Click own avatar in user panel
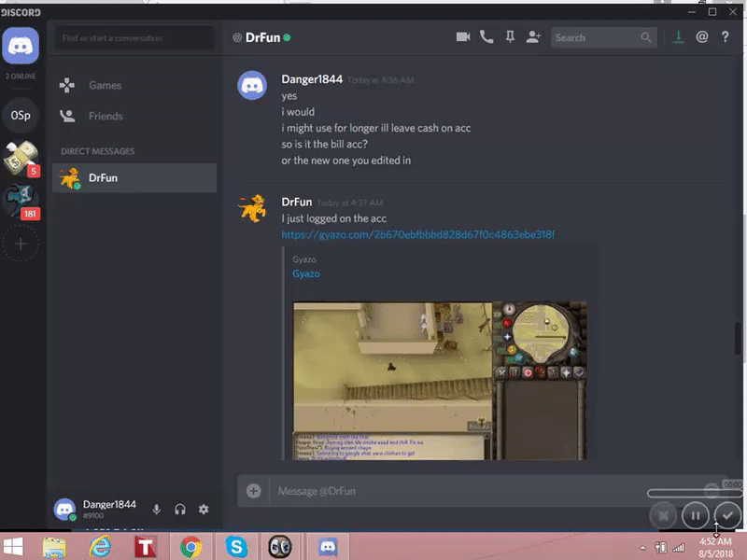 click(64, 510)
